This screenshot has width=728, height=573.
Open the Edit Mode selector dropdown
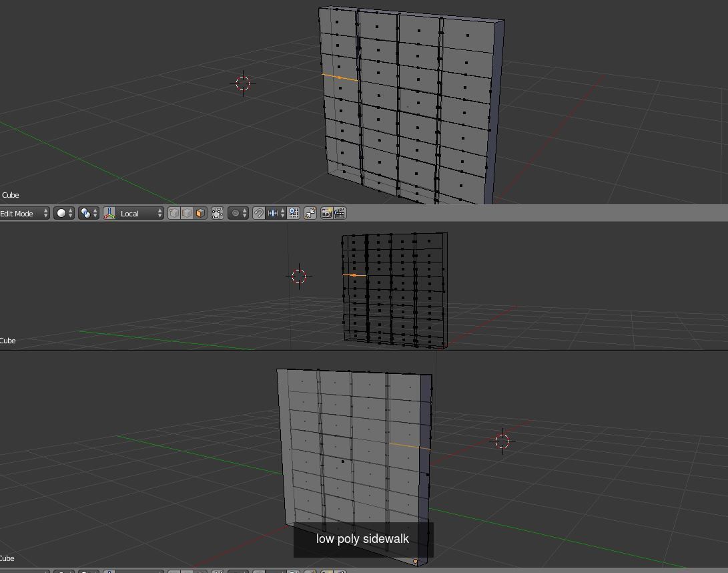point(24,213)
